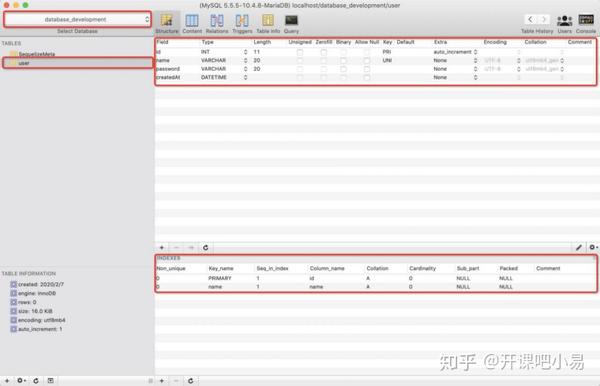600x386 pixels.
Task: Go back in Table History
Action: [530, 19]
